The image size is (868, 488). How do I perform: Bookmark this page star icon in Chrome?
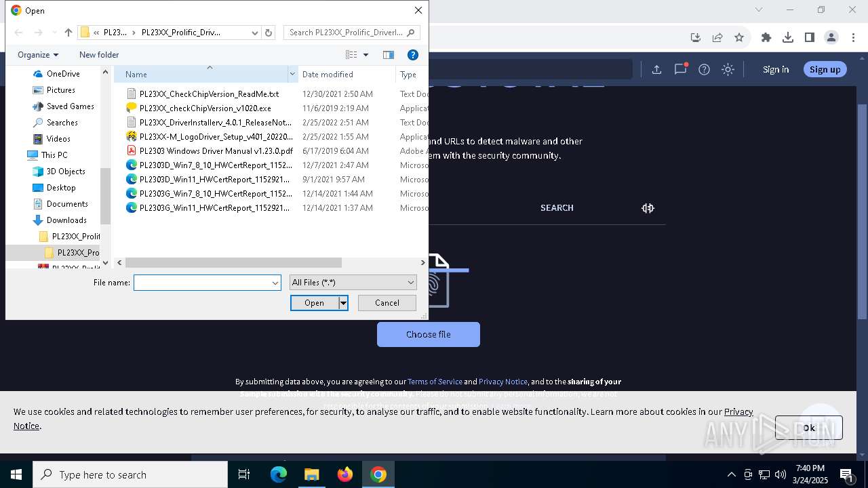click(x=739, y=38)
